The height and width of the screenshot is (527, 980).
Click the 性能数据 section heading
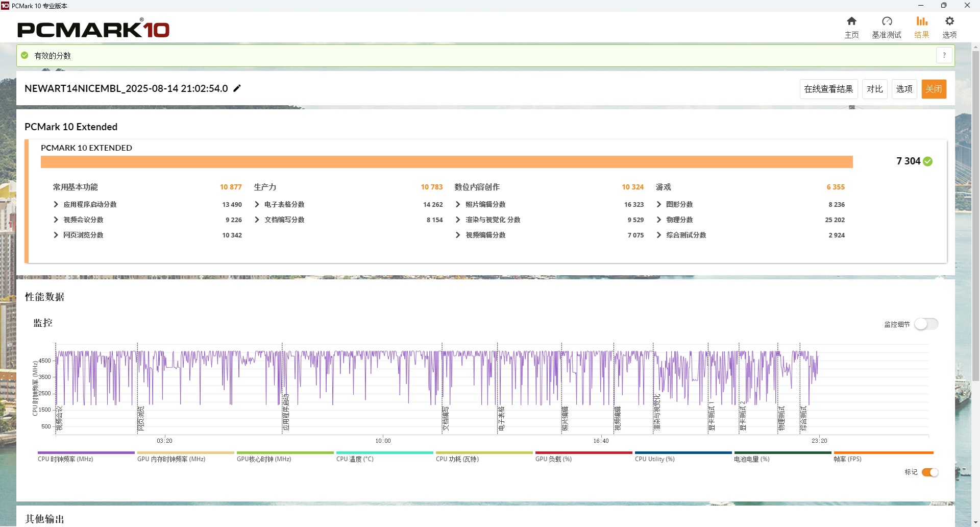coord(45,297)
